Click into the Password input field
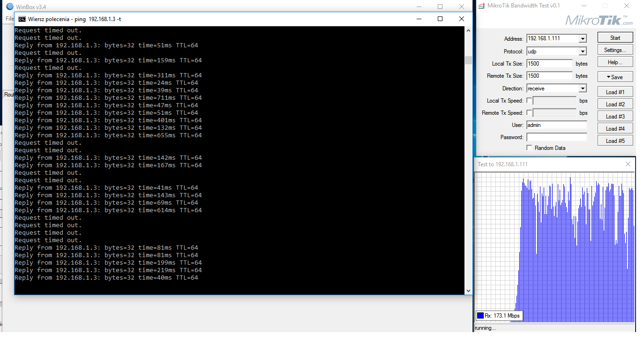The image size is (644, 341). click(556, 137)
